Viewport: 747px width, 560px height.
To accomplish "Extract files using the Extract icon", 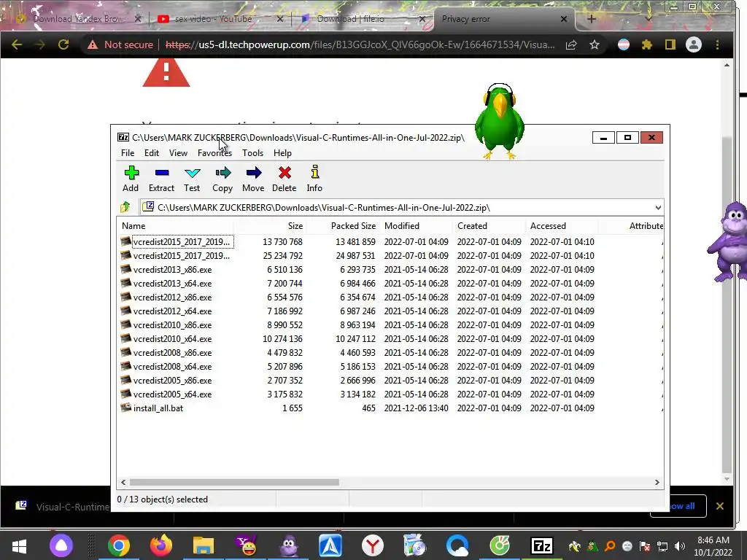I will 161,172.
